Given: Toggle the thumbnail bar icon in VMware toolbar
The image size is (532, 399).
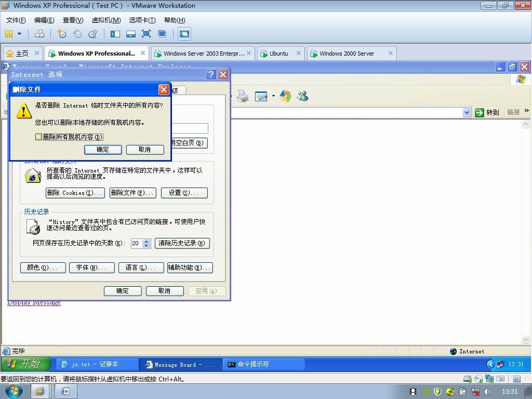Looking at the screenshot, I should [x=130, y=34].
